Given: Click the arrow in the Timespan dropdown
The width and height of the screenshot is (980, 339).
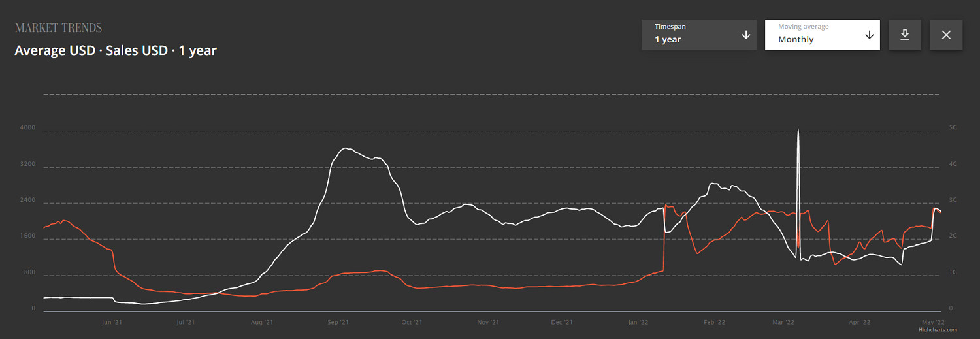Looking at the screenshot, I should [x=745, y=35].
